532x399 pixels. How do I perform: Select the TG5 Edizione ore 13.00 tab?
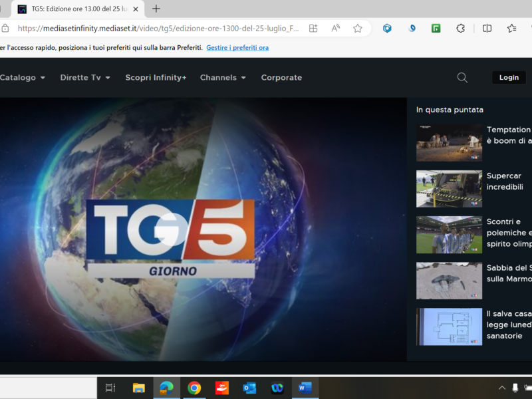(78, 9)
